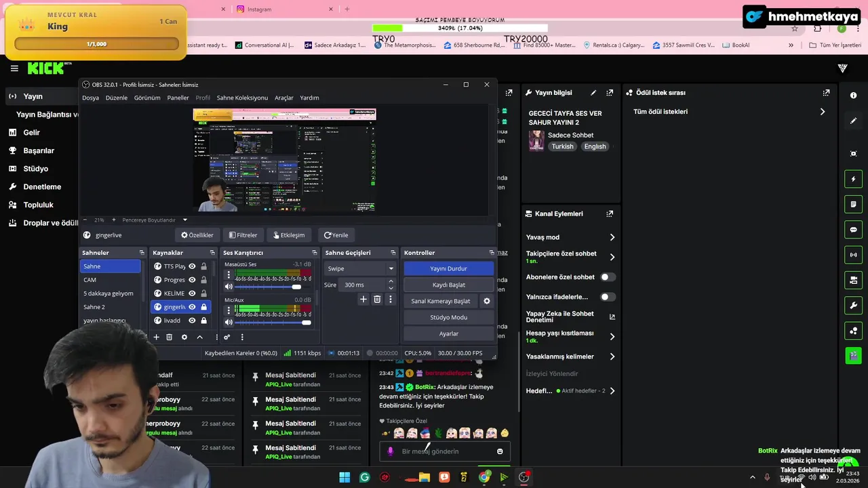Increase transition Süre with up stepper
The image size is (868, 488).
[x=391, y=282]
